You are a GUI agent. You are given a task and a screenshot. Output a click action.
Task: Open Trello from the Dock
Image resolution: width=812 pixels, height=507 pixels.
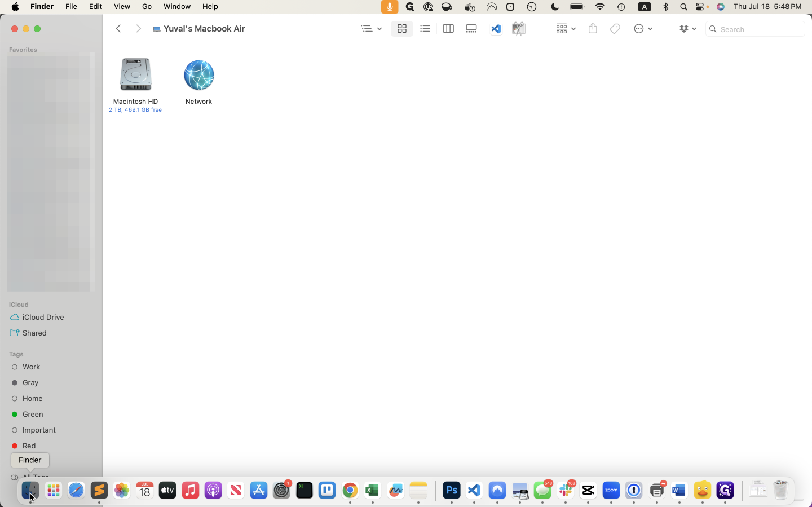pos(327,491)
